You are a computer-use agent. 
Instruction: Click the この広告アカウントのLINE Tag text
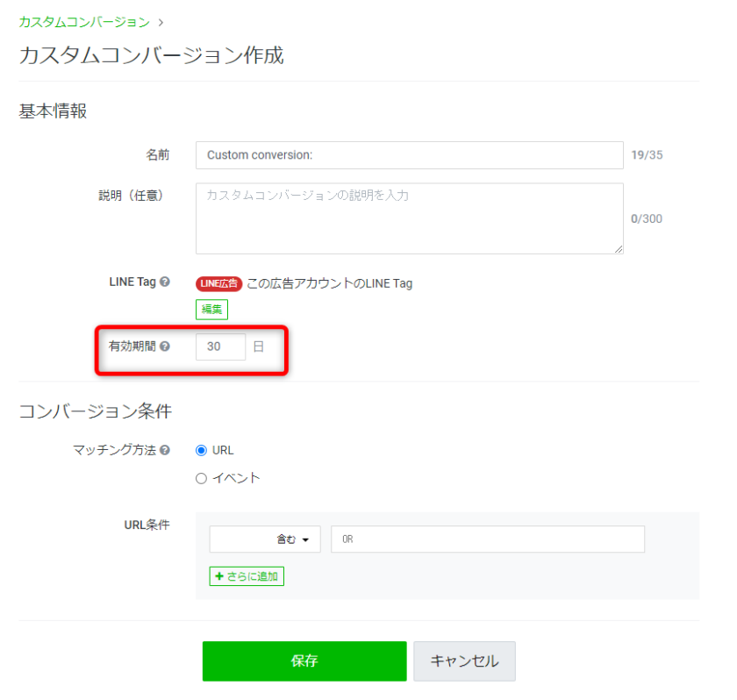(x=329, y=283)
